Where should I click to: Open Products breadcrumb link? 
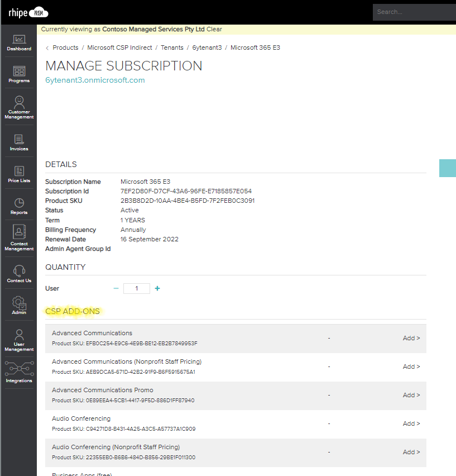65,47
